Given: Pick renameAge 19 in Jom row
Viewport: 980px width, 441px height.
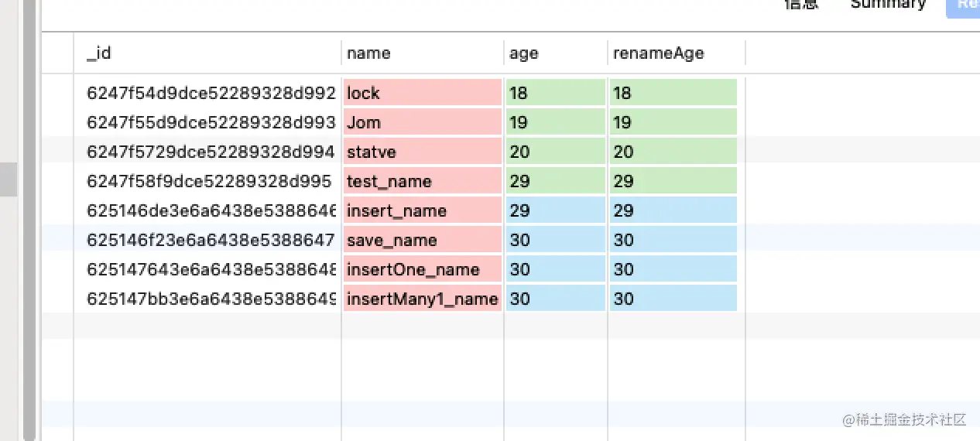Looking at the screenshot, I should [673, 122].
